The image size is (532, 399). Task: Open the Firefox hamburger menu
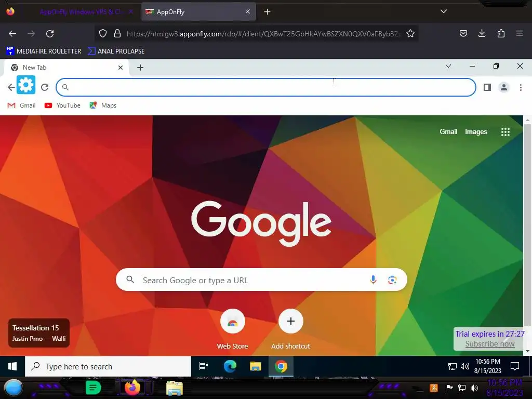(520, 33)
